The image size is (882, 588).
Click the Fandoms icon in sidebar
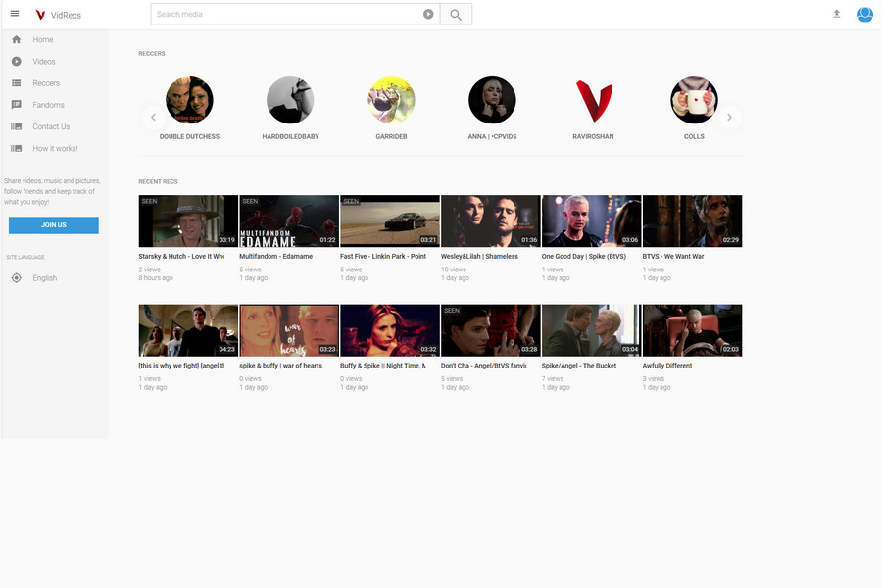17,105
